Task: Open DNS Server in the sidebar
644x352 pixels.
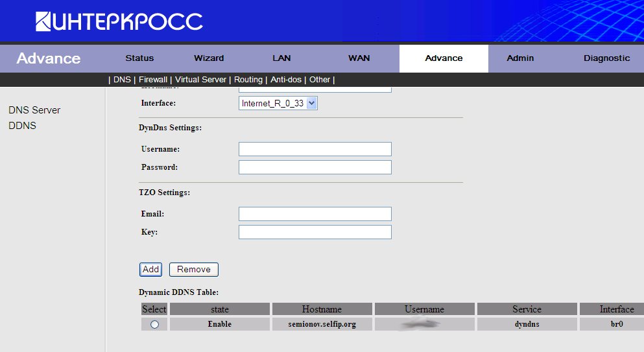Action: coord(34,110)
